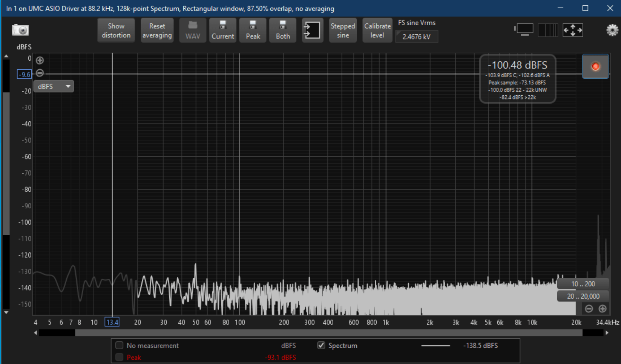Zoom out vertical axis with minus icon

pos(40,73)
